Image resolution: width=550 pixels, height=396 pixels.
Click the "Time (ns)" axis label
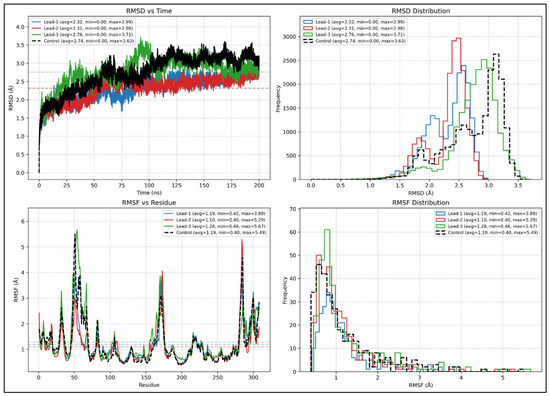149,193
